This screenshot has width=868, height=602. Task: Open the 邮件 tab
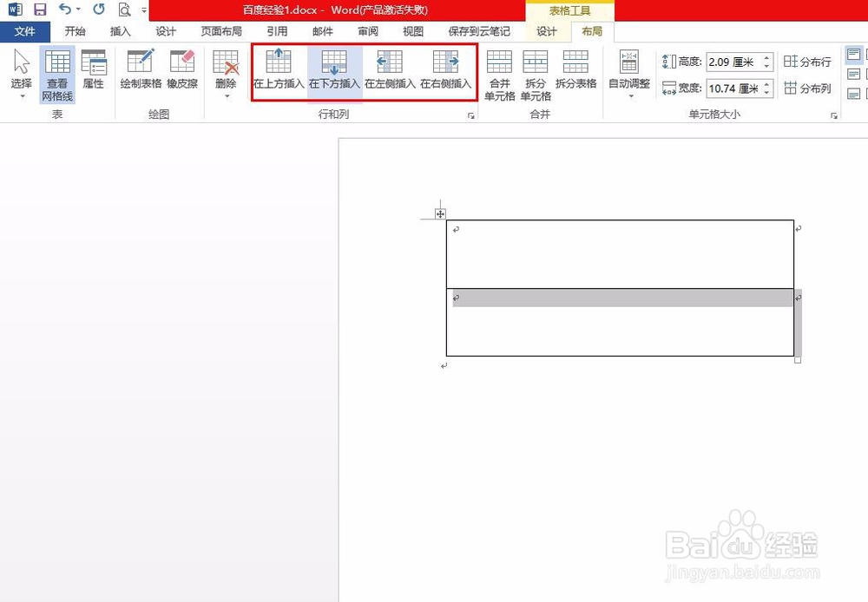pyautogui.click(x=322, y=31)
